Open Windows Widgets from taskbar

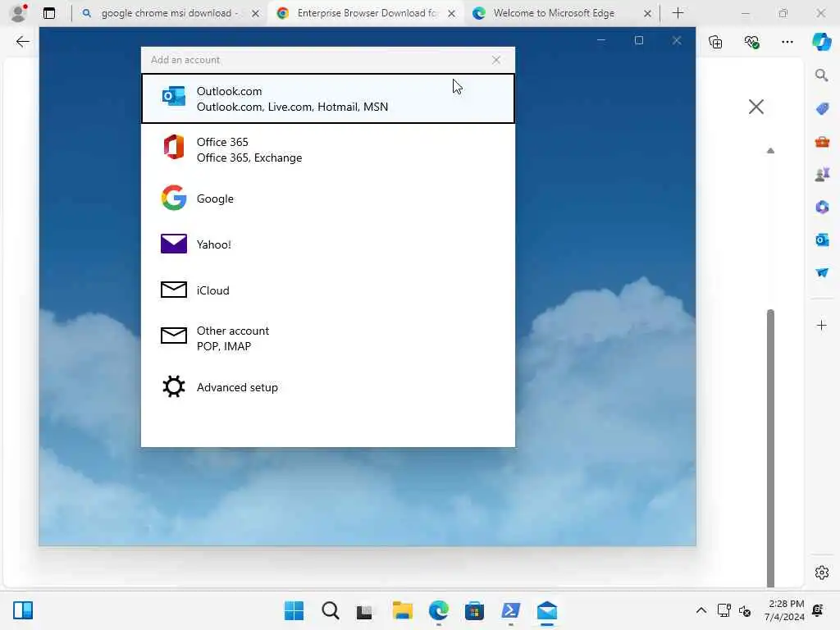point(23,610)
